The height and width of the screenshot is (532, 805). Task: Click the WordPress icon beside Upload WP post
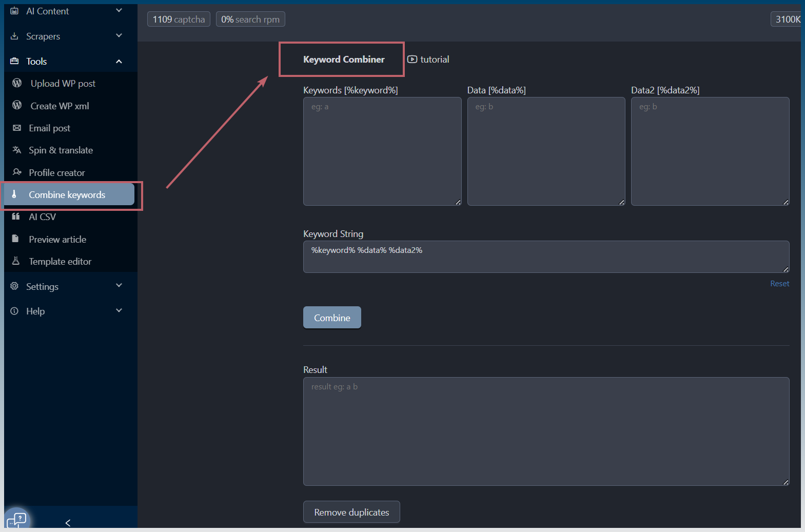(x=17, y=83)
